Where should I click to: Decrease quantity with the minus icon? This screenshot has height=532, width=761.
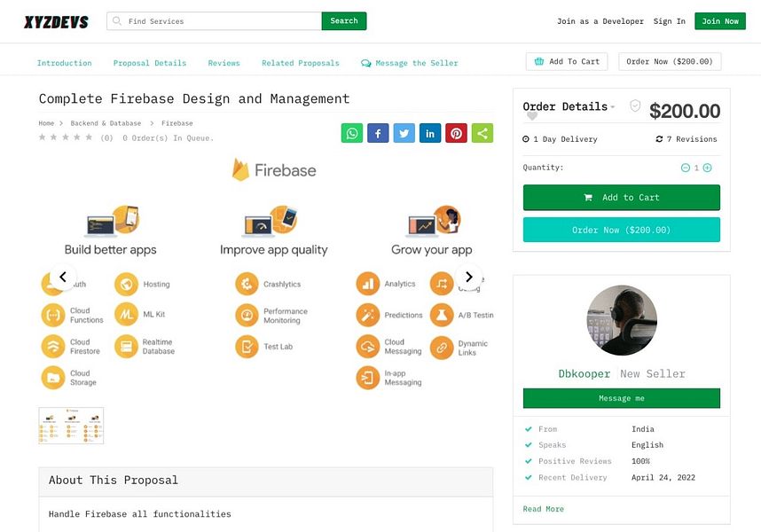pos(686,168)
